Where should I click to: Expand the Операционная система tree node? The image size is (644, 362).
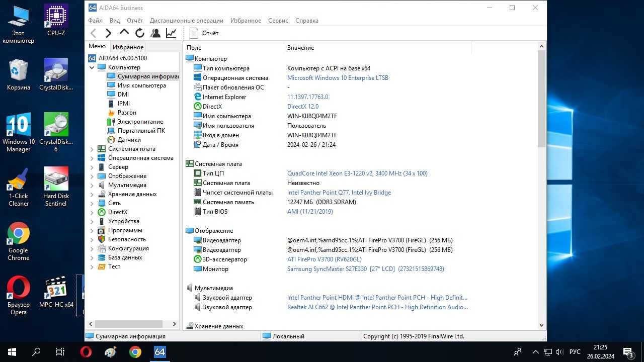[x=92, y=158]
